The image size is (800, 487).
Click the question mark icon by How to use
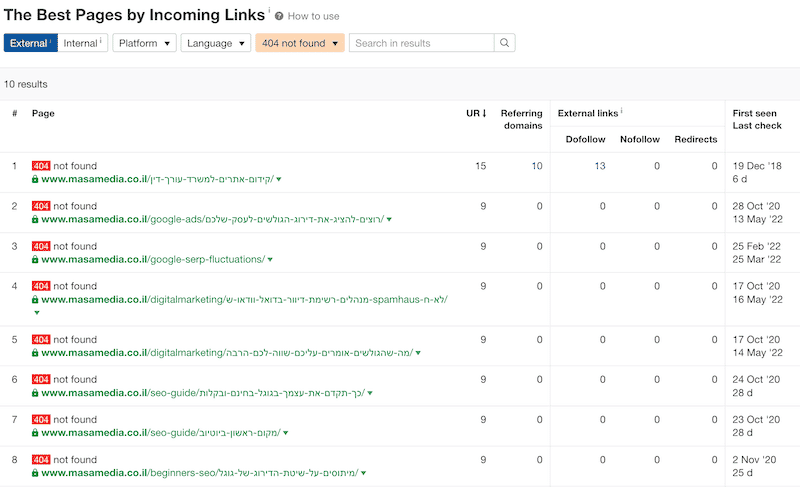279,16
